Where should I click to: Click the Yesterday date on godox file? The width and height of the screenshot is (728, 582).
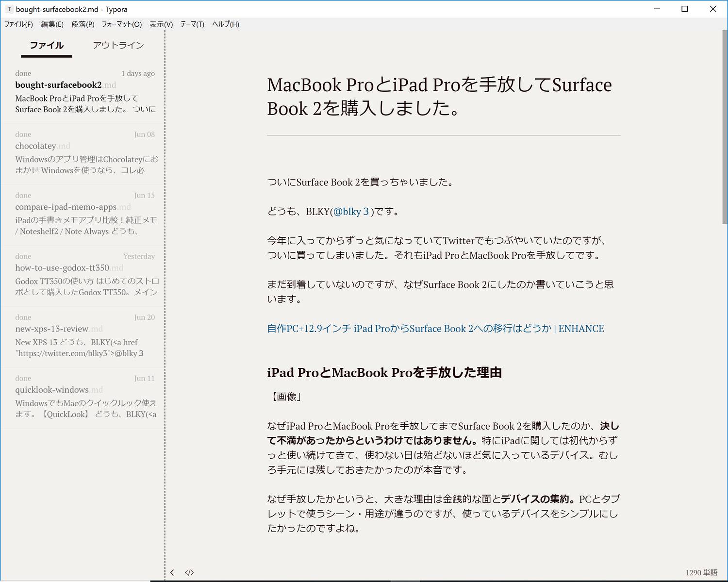[x=139, y=256]
